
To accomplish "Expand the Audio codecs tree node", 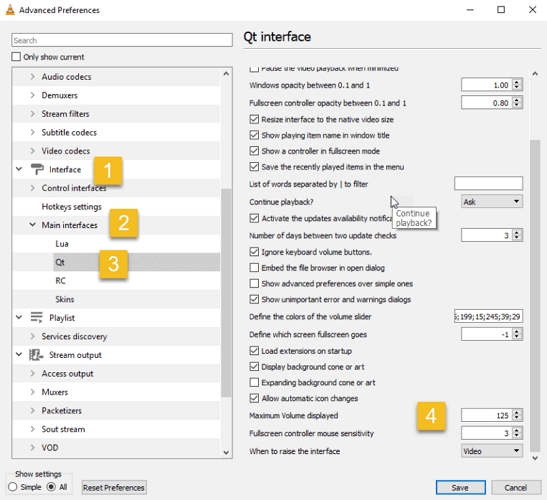I will point(32,76).
